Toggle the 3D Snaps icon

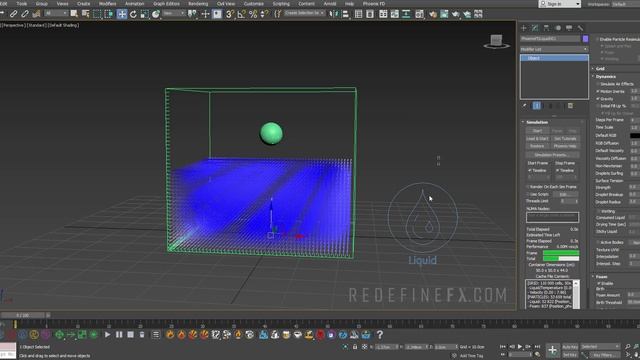tap(230, 14)
